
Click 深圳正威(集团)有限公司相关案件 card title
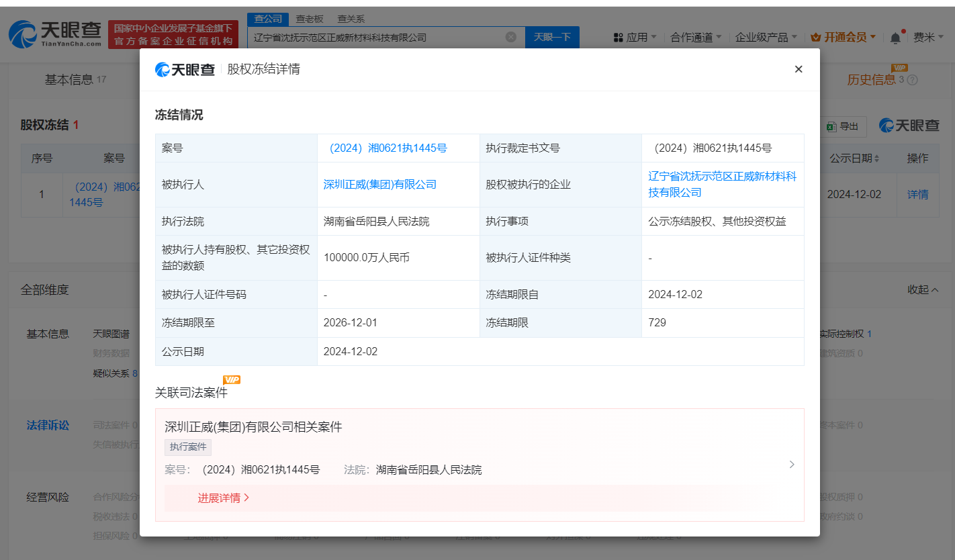tap(253, 427)
